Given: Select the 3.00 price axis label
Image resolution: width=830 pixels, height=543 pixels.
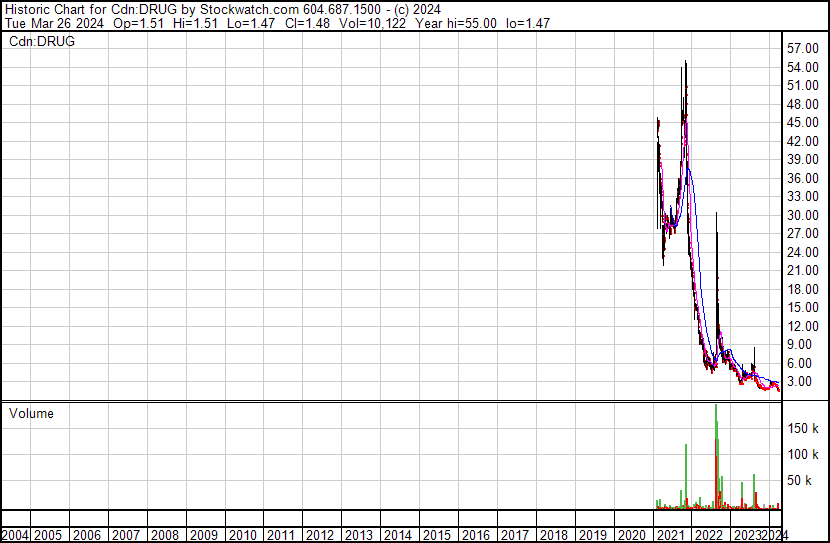Looking at the screenshot, I should click(803, 382).
